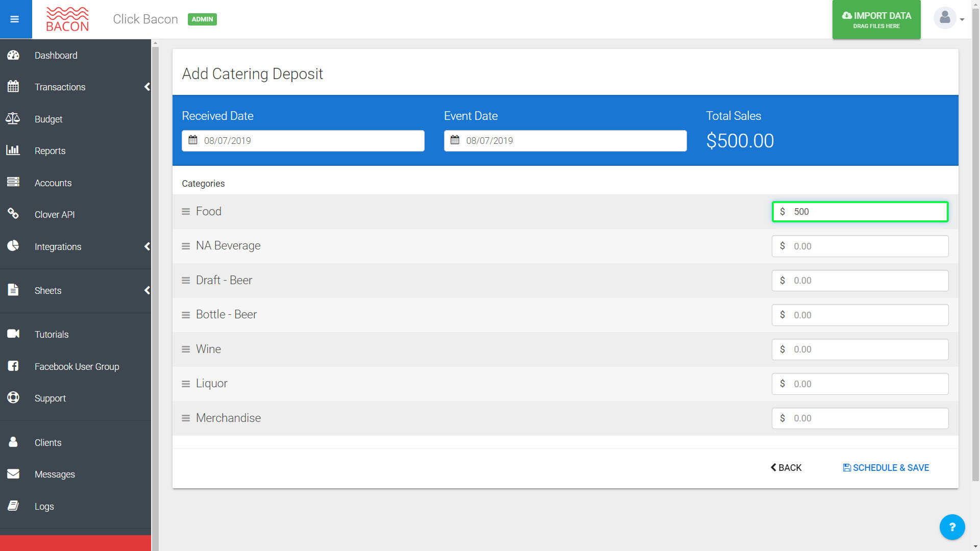
Task: Click Schedule & Save
Action: pos(886,468)
